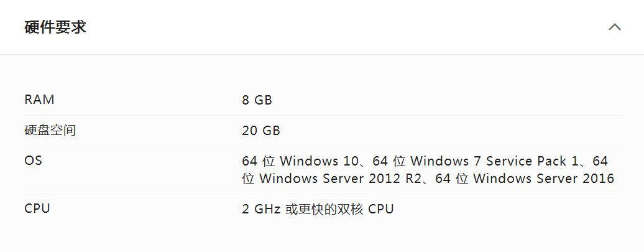The width and height of the screenshot is (644, 252).
Task: Click the number 2016 in the OS requirements
Action: click(599, 179)
